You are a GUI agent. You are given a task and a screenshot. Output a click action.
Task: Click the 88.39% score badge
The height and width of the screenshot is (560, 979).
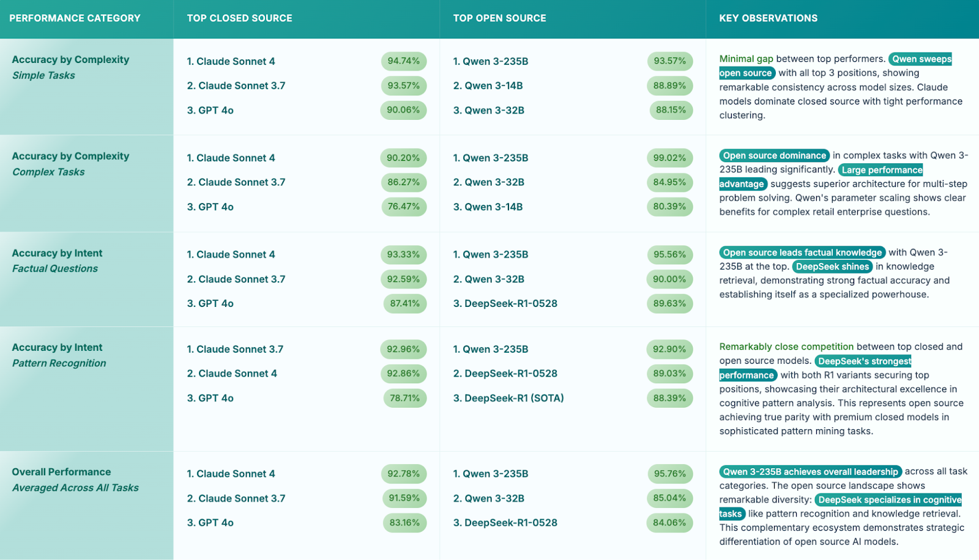click(669, 398)
